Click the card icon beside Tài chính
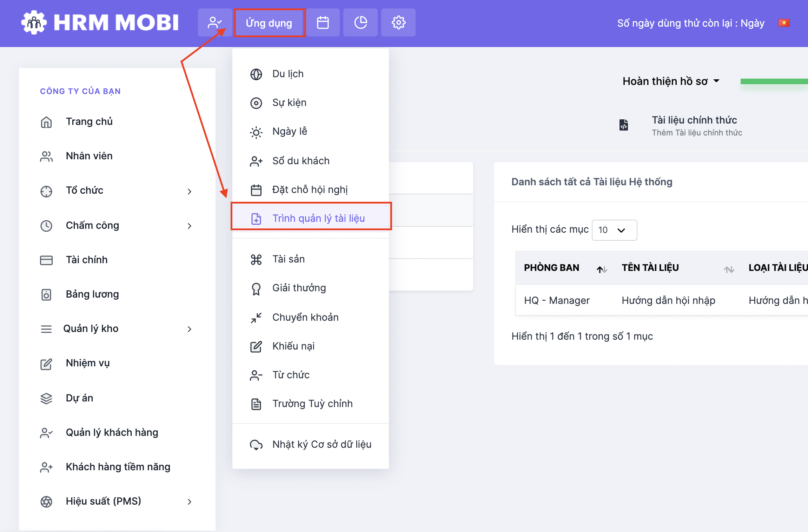Image resolution: width=808 pixels, height=532 pixels. pyautogui.click(x=46, y=260)
